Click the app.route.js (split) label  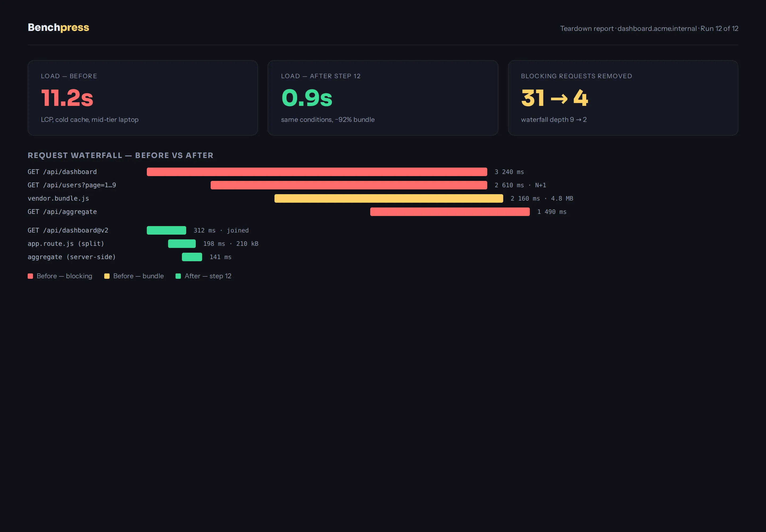click(66, 244)
